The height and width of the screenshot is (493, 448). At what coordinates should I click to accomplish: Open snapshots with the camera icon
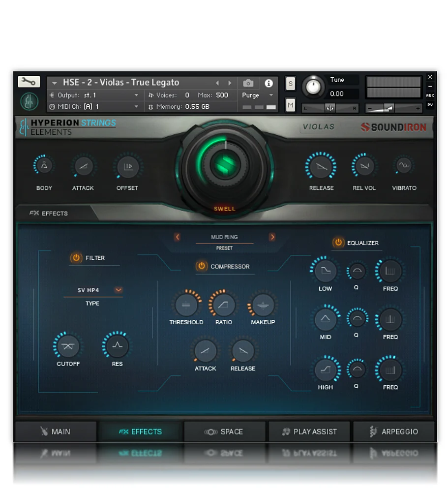pos(248,83)
